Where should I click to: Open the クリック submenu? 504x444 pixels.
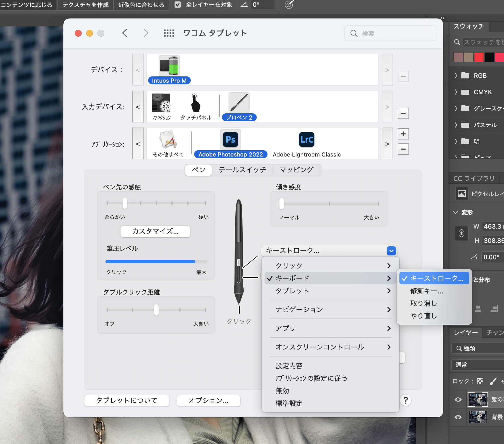[330, 266]
